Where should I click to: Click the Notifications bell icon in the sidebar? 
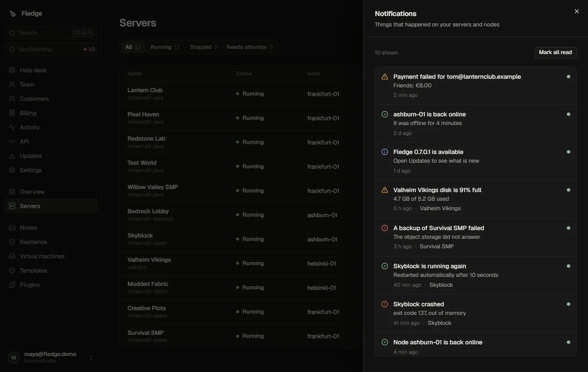tap(12, 49)
